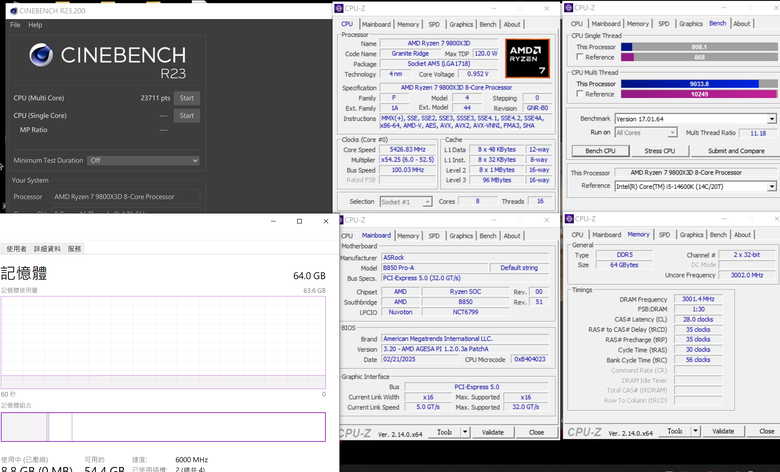Switch to Mainboard tab in the CPU-tab window
The width and height of the screenshot is (780, 472).
[376, 24]
